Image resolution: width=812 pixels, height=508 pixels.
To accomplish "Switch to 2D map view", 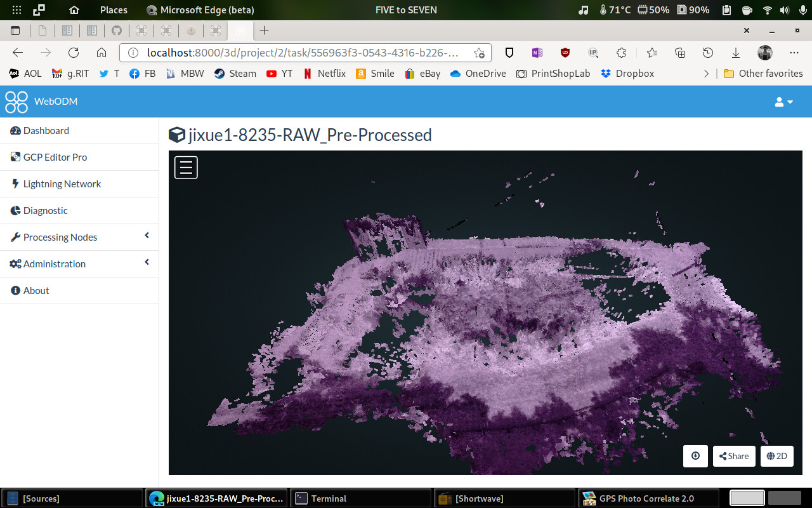I will pos(776,456).
